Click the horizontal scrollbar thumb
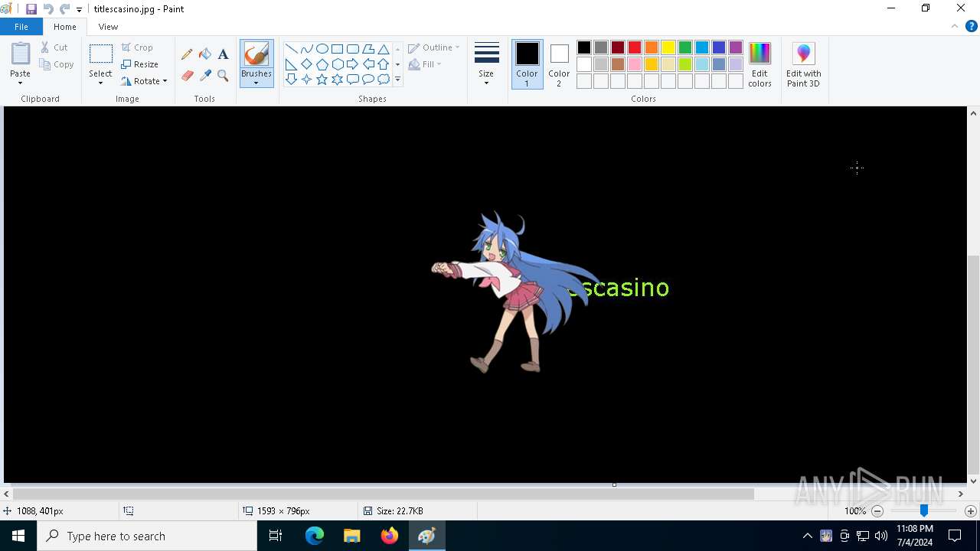 coord(384,494)
